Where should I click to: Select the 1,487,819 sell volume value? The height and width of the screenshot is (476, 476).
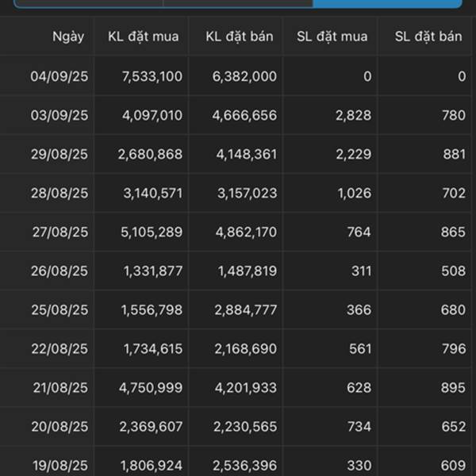click(247, 271)
